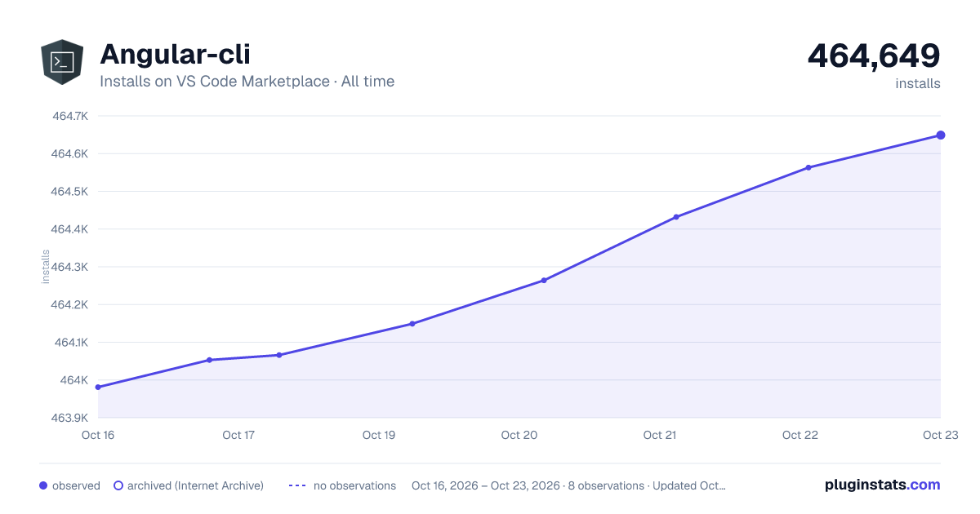Click the Angular-cli terminal logo icon
The height and width of the screenshot is (514, 980).
click(x=62, y=62)
